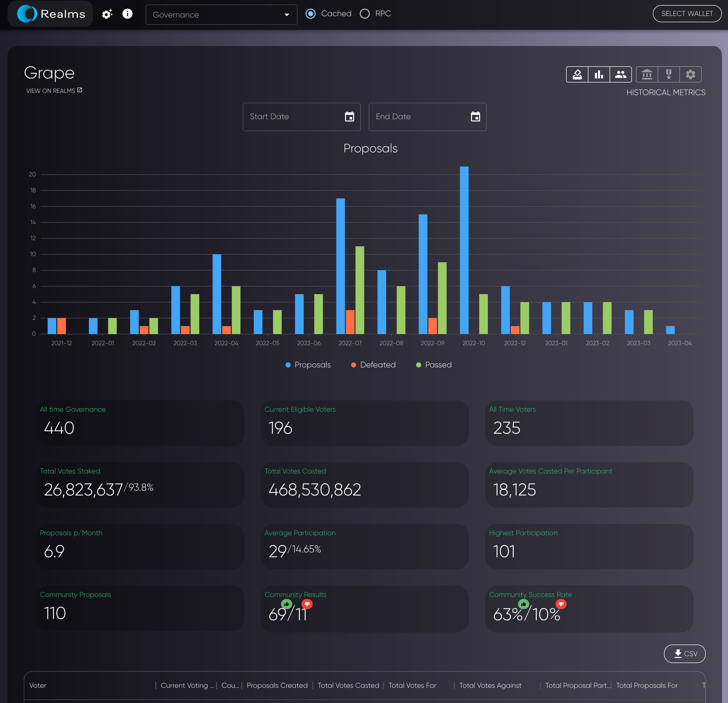
Task: Click the sparkle gear icon near the Realms logo
Action: pos(107,14)
